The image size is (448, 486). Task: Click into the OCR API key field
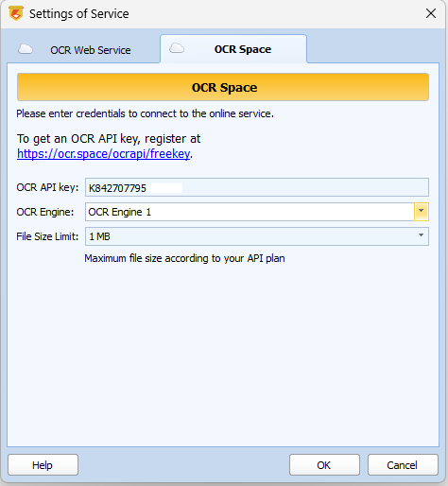(257, 187)
